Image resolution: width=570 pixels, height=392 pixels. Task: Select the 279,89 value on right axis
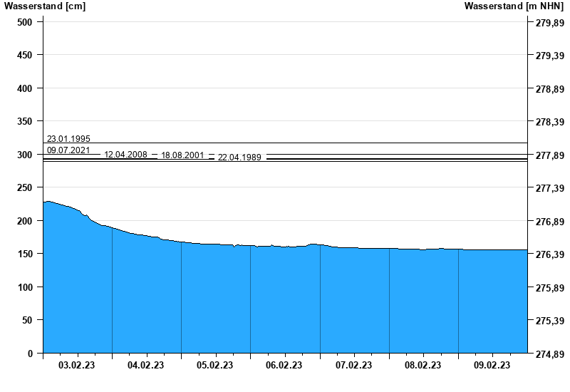(549, 23)
